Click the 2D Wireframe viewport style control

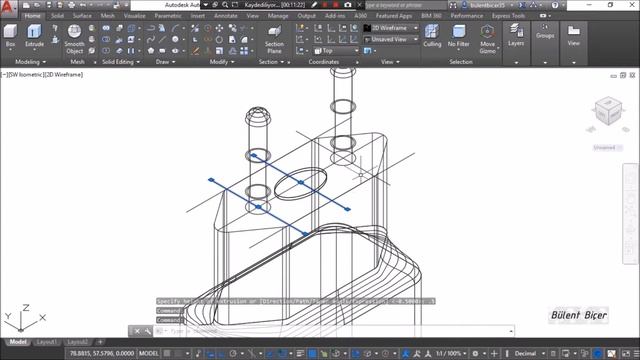[63, 75]
